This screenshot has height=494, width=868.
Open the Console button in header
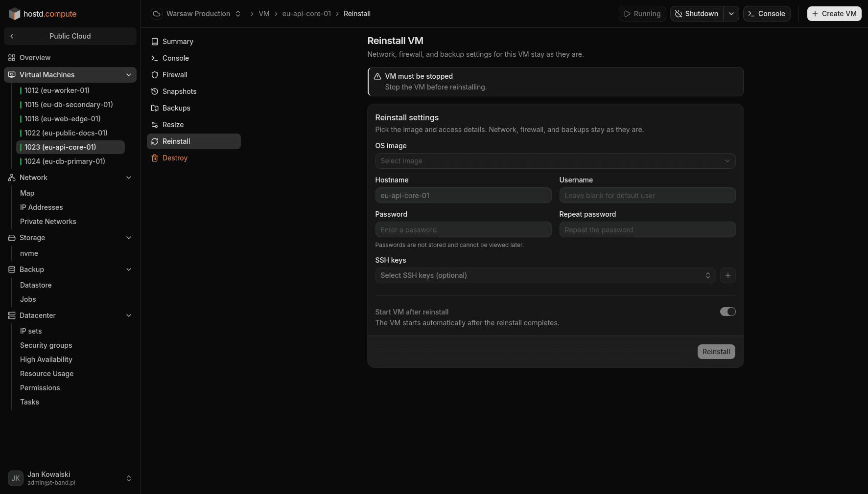tap(767, 14)
